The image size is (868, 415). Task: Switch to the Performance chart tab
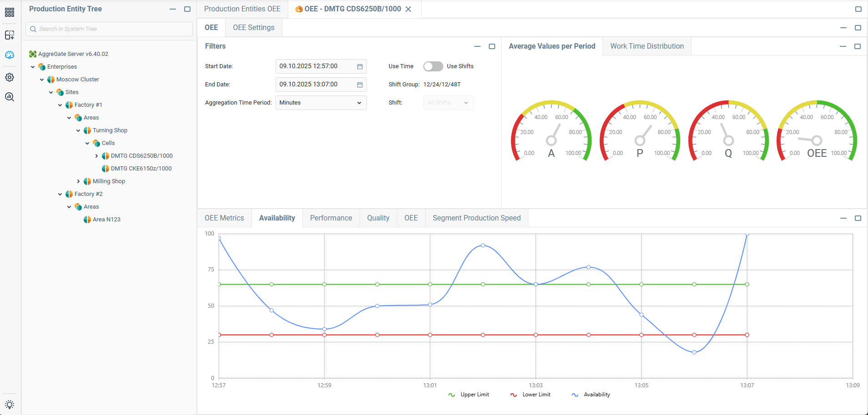pos(331,218)
